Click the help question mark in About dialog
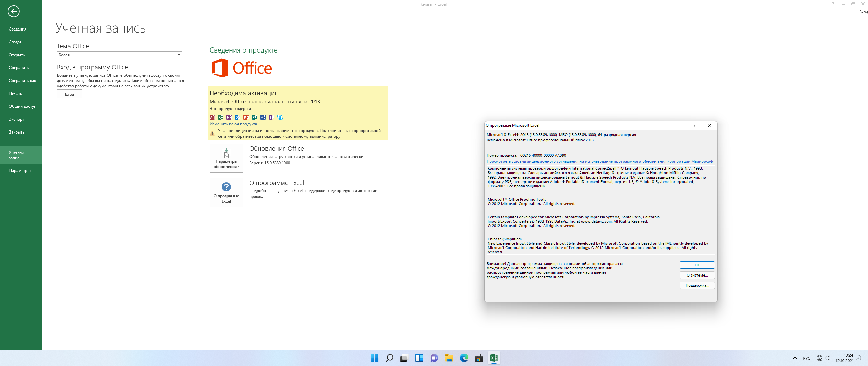 pyautogui.click(x=694, y=125)
